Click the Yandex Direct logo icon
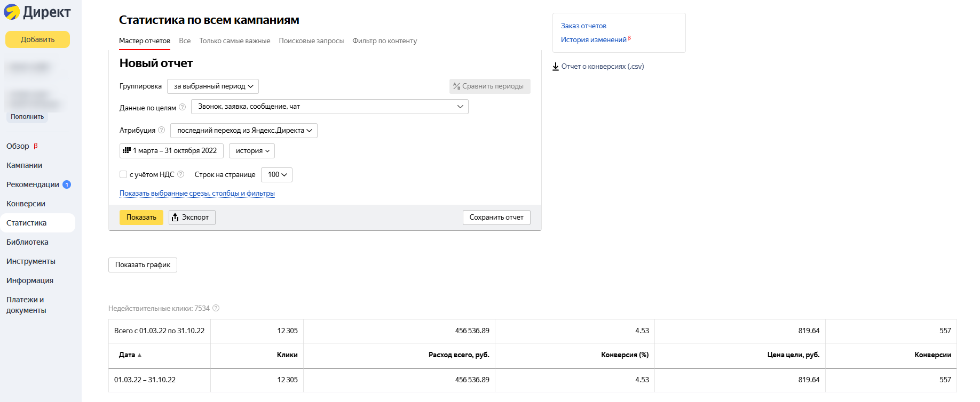This screenshot has width=980, height=402. coord(12,12)
